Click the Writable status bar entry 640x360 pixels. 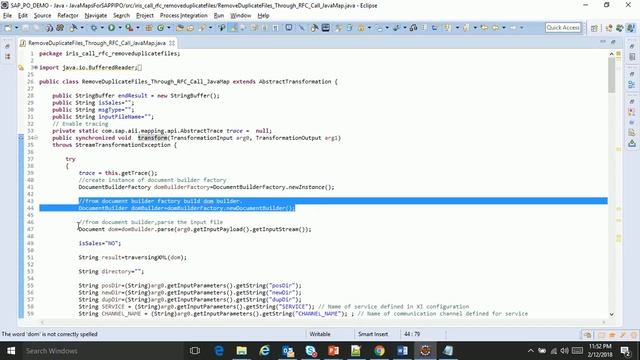tap(320, 334)
